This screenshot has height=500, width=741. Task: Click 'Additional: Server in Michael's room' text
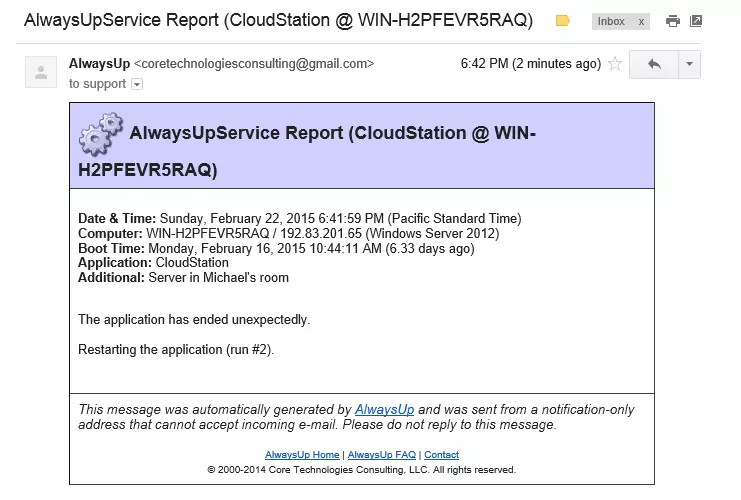(x=183, y=277)
